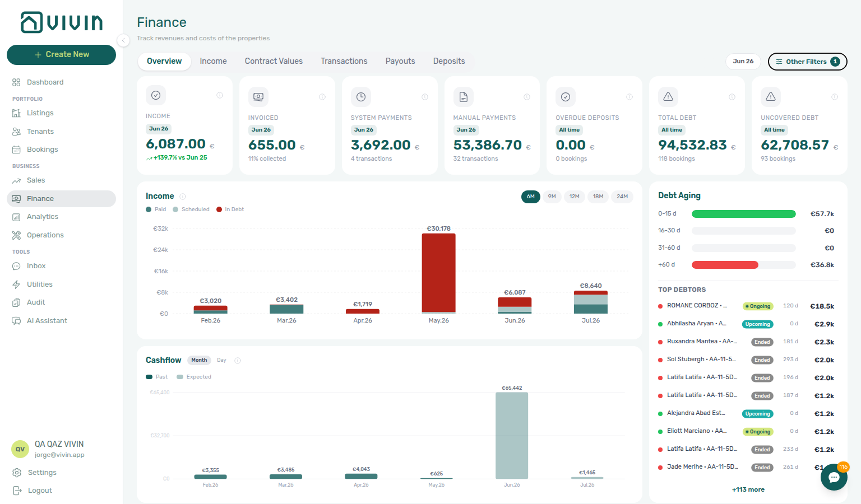Click the Jun.26 expected cashflow bar
This screenshot has width=861, height=504.
click(512, 436)
